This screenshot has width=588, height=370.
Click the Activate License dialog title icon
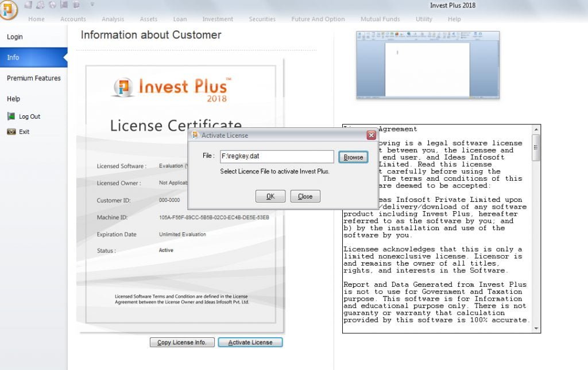[195, 135]
